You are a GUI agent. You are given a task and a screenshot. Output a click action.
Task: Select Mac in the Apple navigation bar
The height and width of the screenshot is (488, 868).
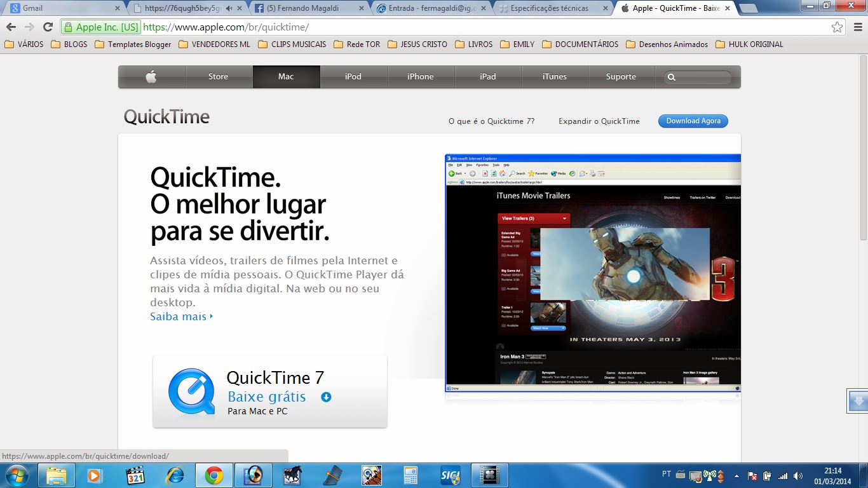[286, 77]
